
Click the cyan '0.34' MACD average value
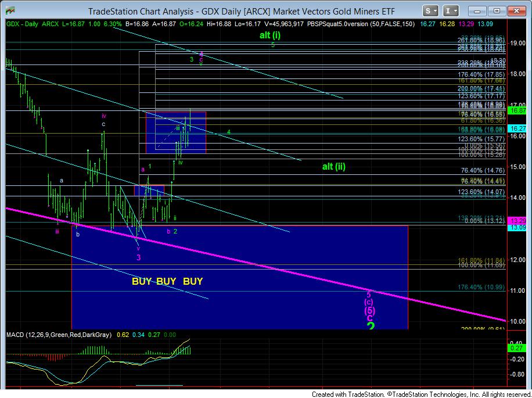[138, 335]
